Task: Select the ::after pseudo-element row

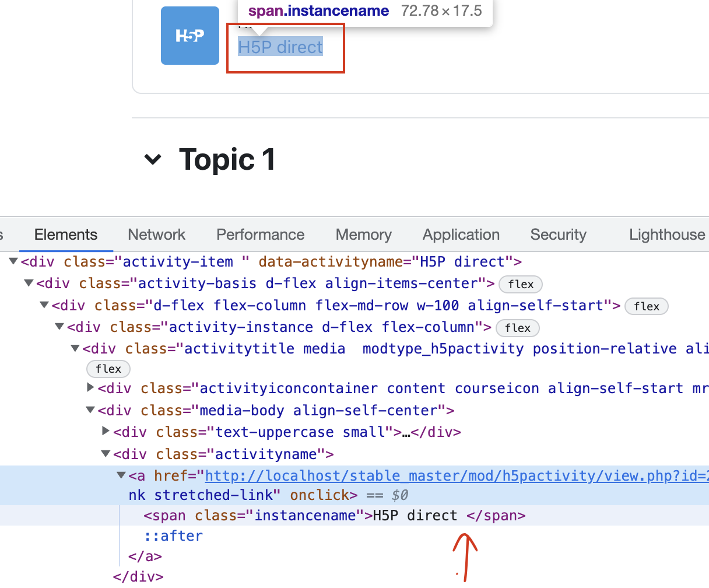Action: click(x=173, y=536)
